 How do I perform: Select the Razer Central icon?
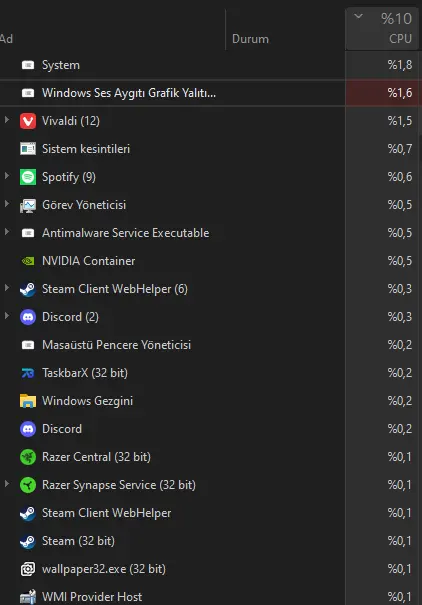click(x=28, y=457)
